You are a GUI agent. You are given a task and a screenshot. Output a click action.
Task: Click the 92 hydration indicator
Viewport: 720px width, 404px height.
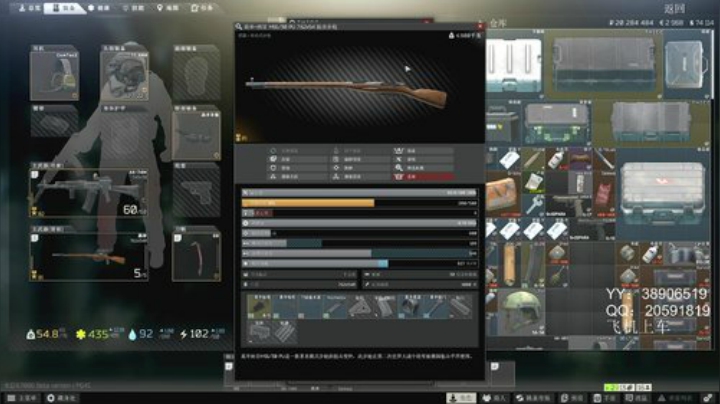coord(150,334)
